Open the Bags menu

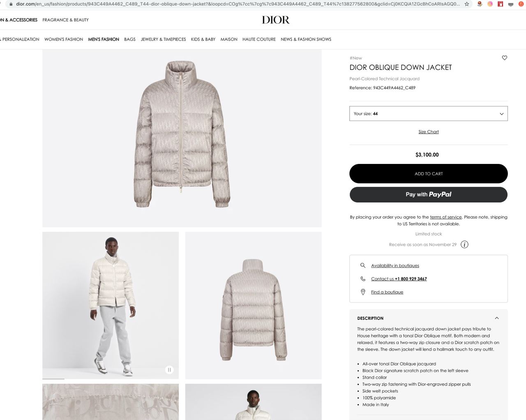pos(130,39)
